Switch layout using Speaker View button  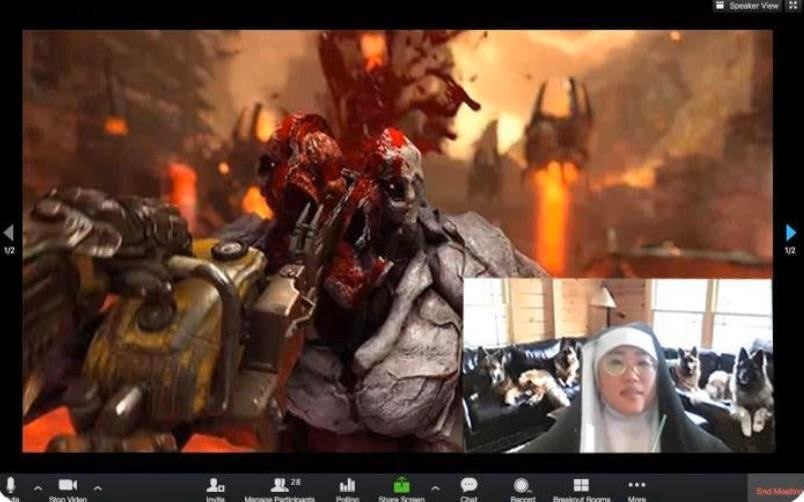pos(748,6)
